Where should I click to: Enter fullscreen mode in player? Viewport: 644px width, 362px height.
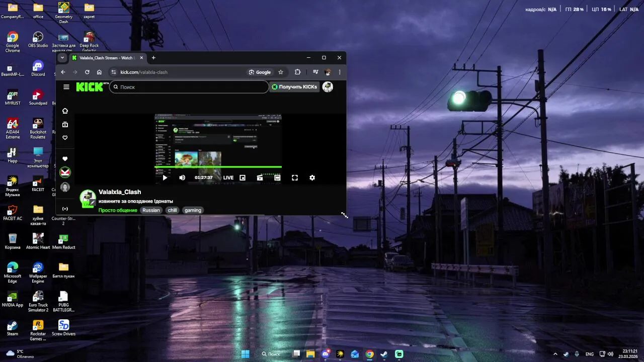click(295, 177)
